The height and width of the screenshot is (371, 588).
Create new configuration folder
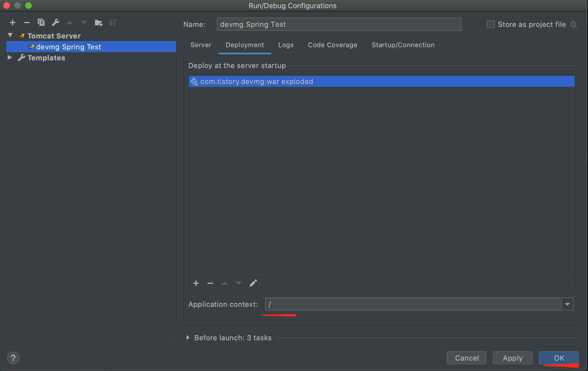[98, 23]
